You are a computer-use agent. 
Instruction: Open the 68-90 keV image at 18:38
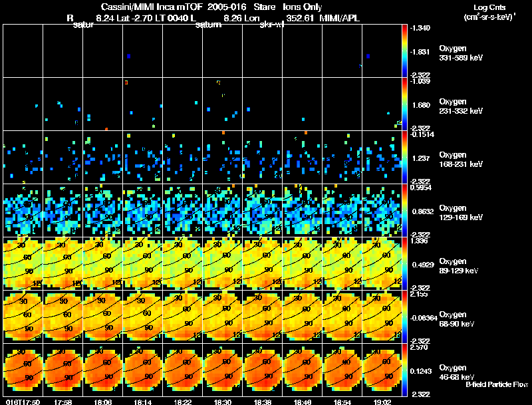(263, 317)
